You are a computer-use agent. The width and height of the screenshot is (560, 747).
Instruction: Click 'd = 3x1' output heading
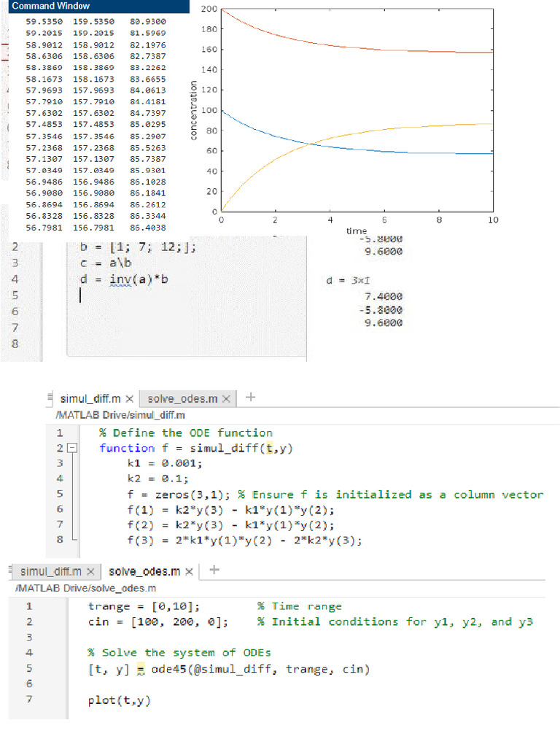pos(348,281)
